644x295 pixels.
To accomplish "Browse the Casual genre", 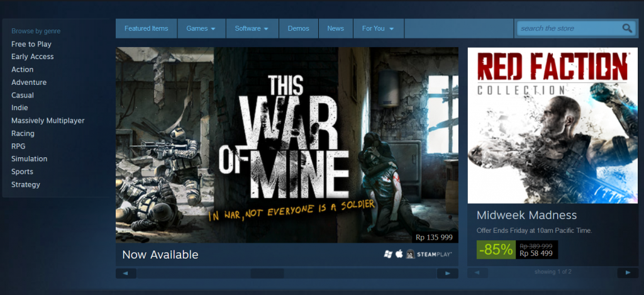I will tap(23, 95).
